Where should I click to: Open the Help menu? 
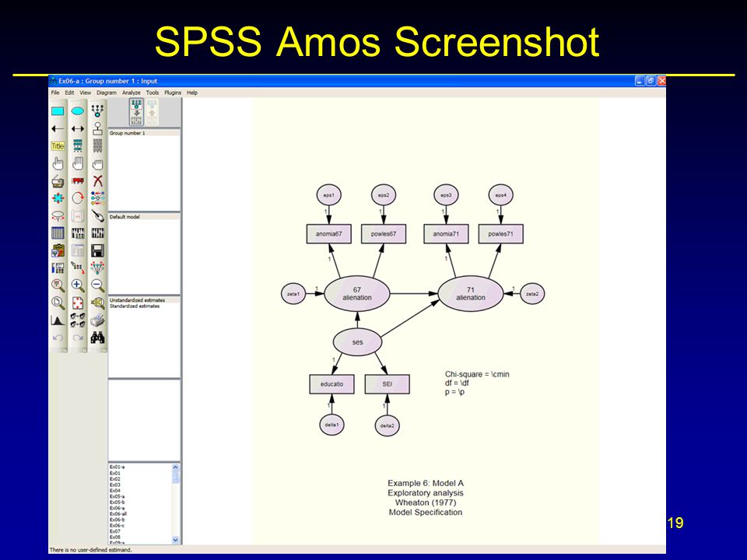[x=192, y=93]
